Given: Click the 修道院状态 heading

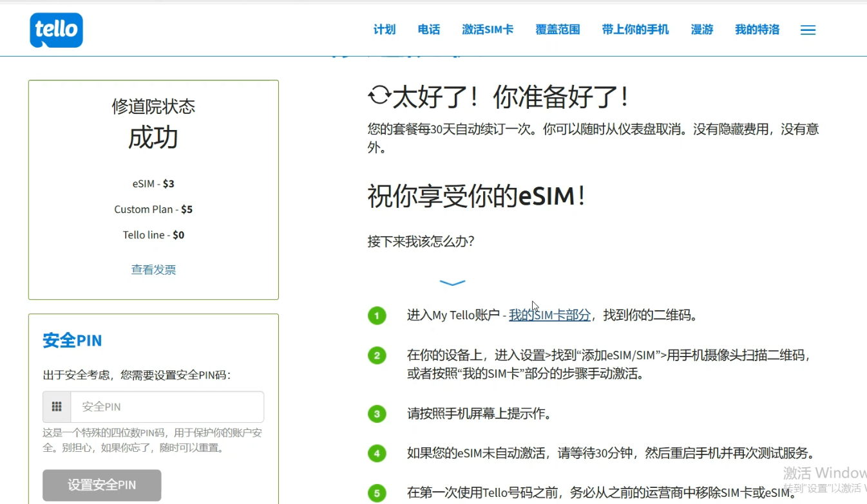Looking at the screenshot, I should [153, 106].
